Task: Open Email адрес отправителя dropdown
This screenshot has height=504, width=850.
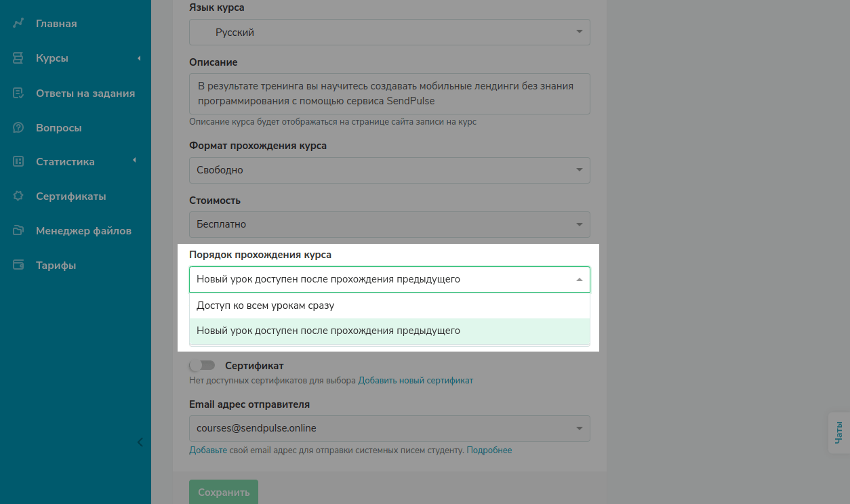Action: pyautogui.click(x=389, y=428)
